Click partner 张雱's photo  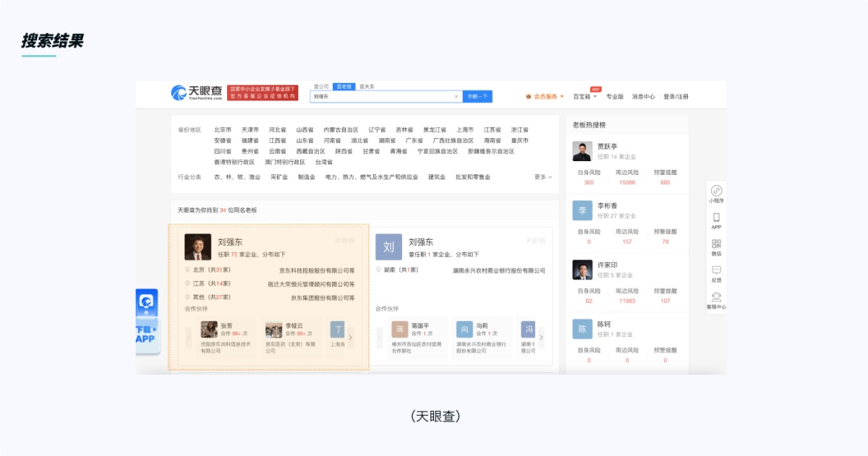(209, 330)
